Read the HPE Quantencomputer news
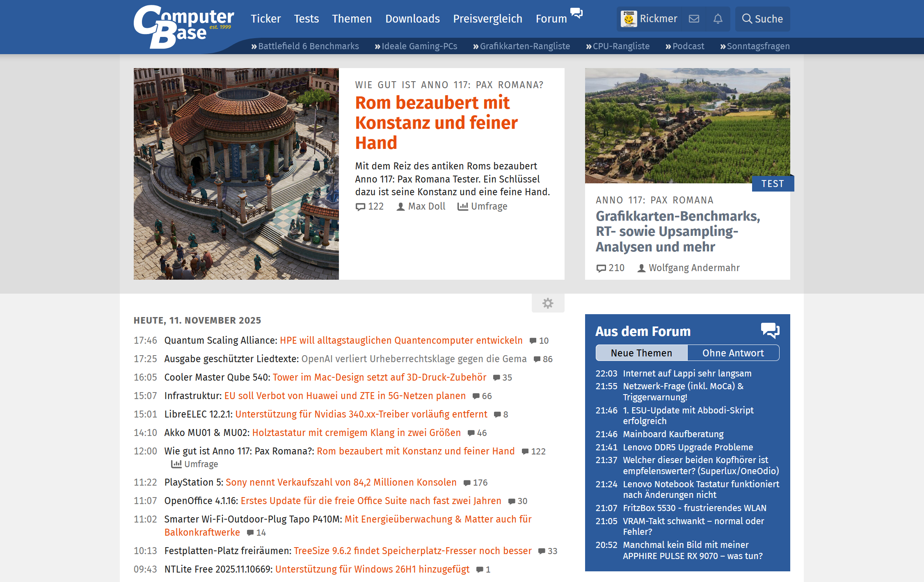 [401, 340]
